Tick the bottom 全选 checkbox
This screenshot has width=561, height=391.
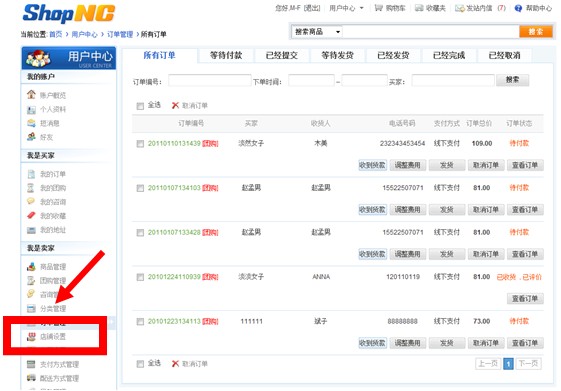click(140, 364)
